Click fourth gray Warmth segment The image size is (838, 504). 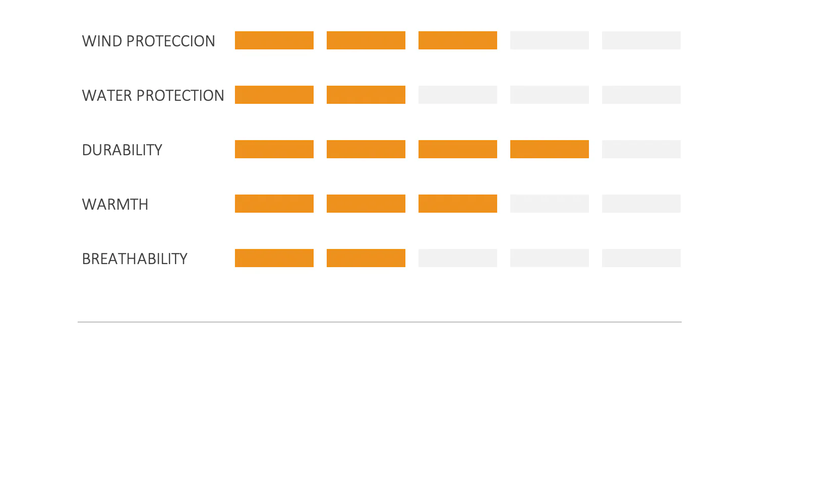(550, 204)
